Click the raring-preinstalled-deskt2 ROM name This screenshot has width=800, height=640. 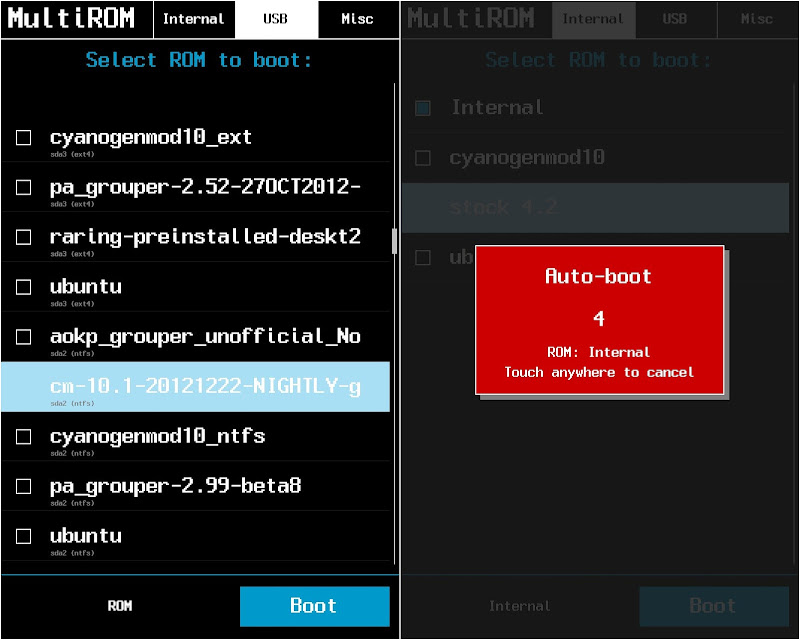(x=206, y=236)
